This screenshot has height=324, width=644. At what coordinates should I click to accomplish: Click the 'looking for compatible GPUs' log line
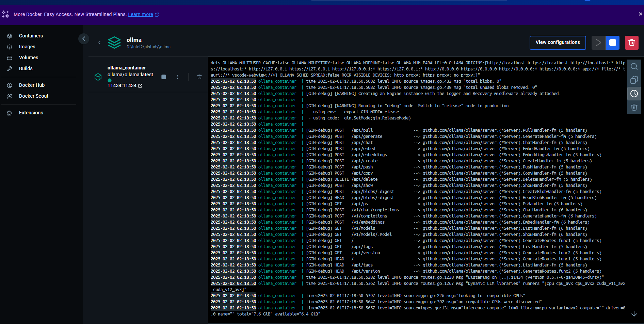tap(368, 296)
